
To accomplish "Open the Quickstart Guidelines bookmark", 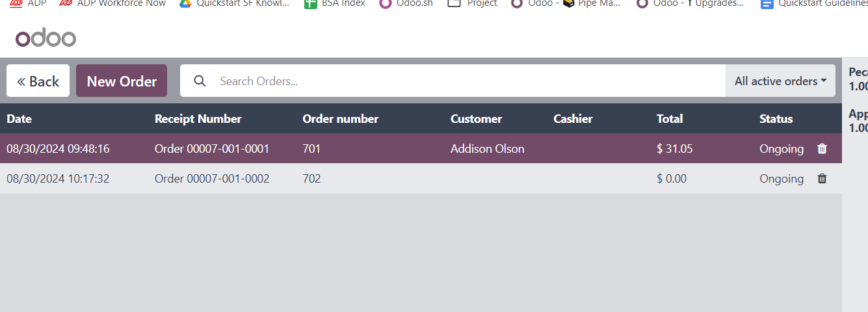I will (x=814, y=3).
